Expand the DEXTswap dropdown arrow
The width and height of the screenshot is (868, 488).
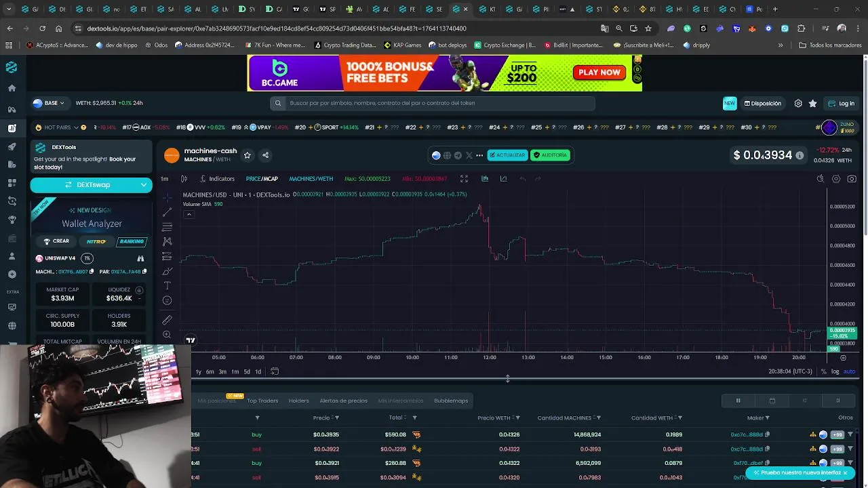(x=144, y=184)
